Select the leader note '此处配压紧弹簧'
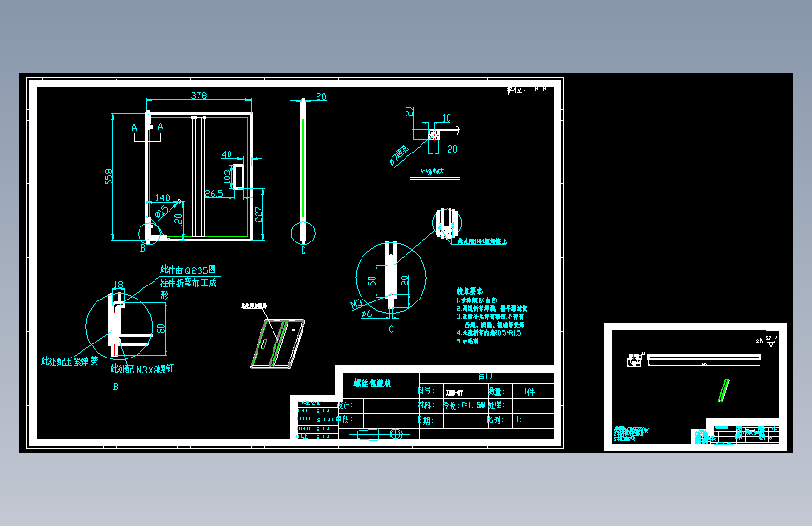The width and height of the screenshot is (812, 526). pos(70,361)
